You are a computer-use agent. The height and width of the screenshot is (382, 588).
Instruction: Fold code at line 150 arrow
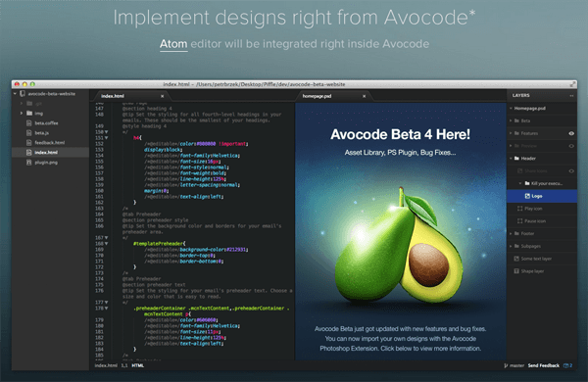coord(107,132)
